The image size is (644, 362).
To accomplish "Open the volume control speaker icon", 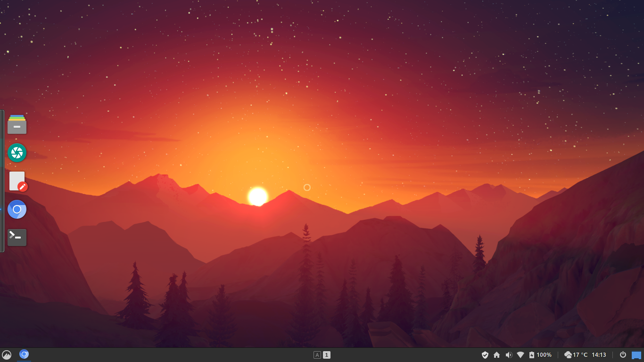I will point(509,355).
